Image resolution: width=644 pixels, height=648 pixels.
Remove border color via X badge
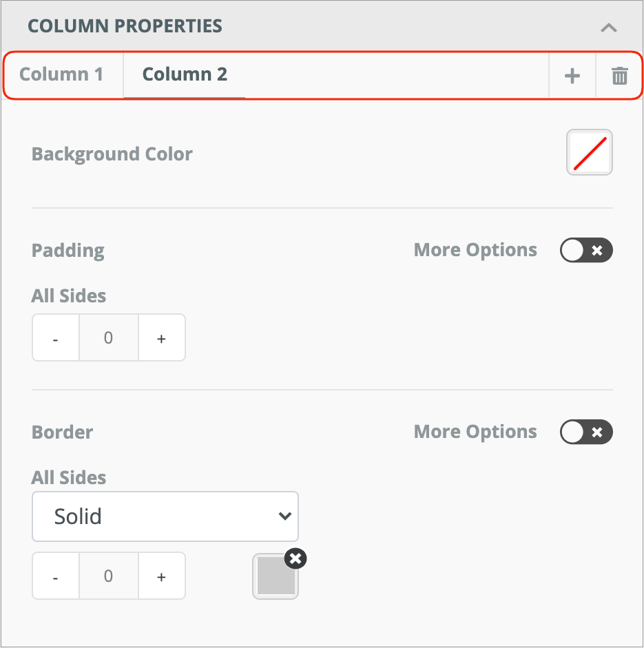click(295, 558)
